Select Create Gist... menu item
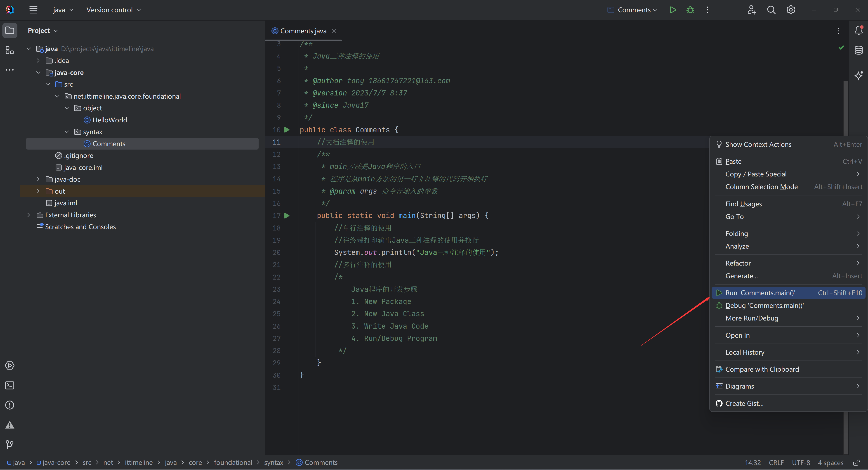 click(x=788, y=403)
